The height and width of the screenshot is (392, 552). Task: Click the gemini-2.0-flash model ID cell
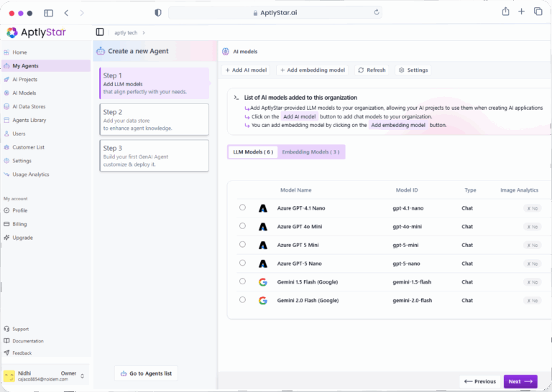413,301
